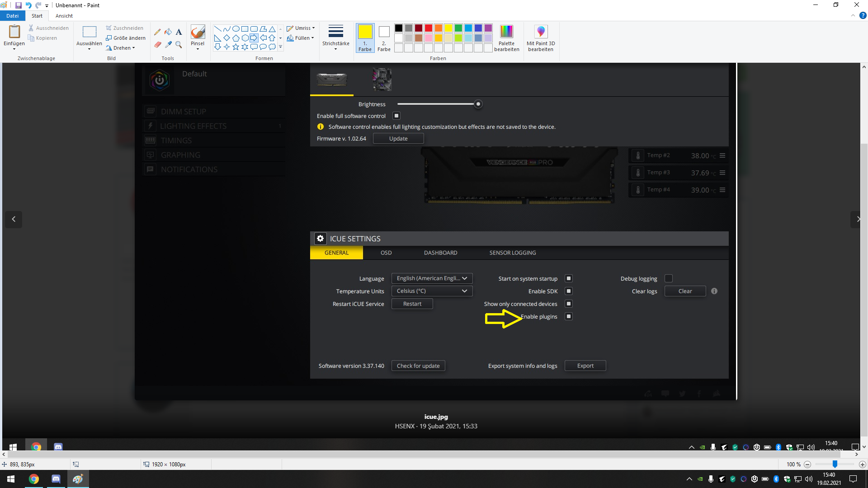Click the Discord icon in the taskbar
Image resolution: width=868 pixels, height=488 pixels.
pos(56,479)
